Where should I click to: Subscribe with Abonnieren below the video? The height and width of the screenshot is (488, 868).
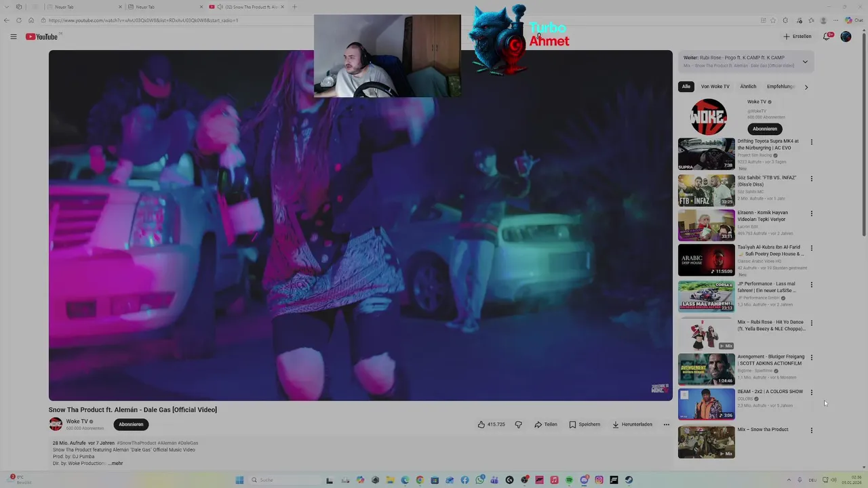(x=131, y=424)
